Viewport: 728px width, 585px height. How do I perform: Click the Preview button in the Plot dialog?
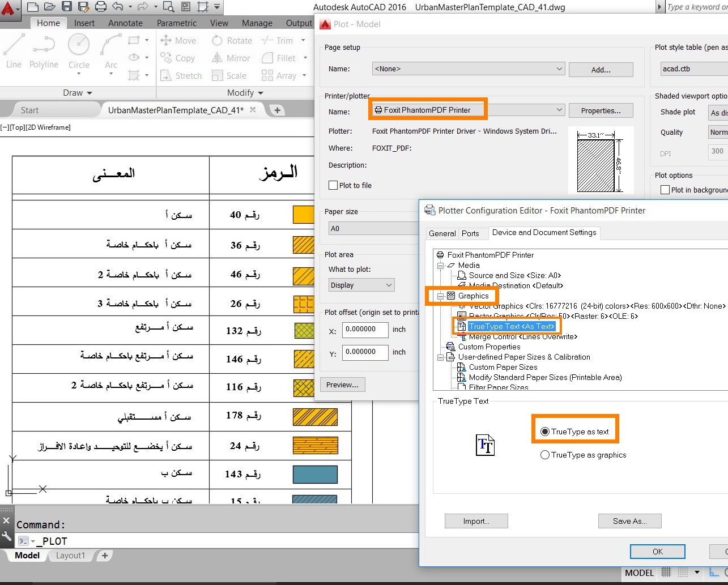[342, 385]
